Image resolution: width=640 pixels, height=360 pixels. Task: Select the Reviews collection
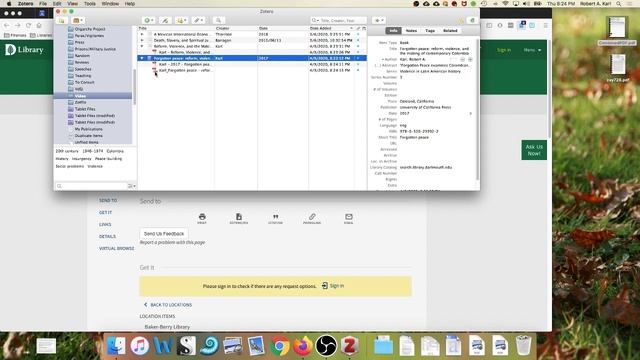[x=82, y=62]
